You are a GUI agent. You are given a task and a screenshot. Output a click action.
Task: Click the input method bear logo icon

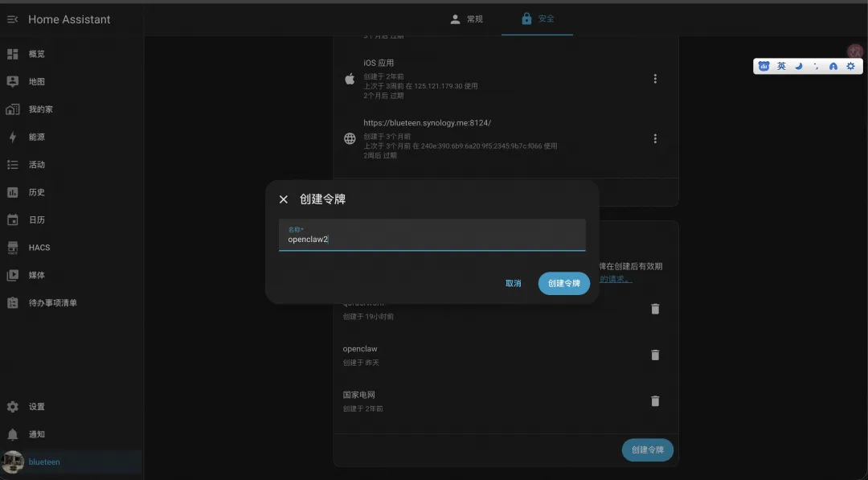tap(764, 67)
